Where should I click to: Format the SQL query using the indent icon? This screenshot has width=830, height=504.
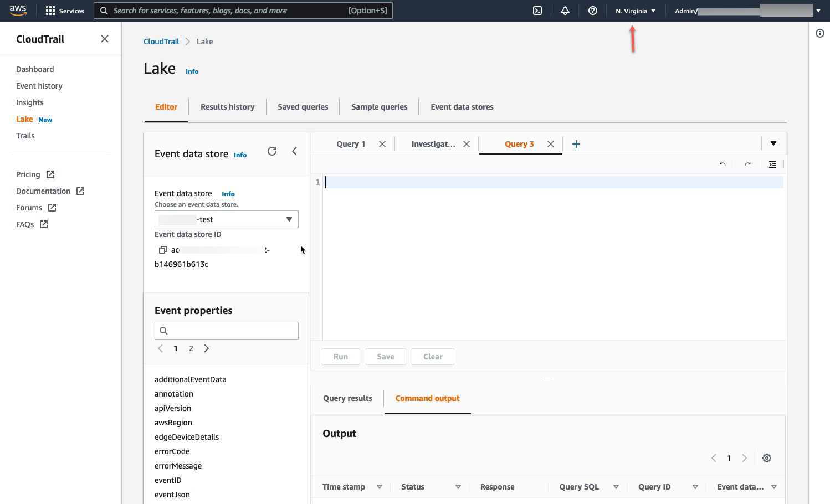(772, 164)
